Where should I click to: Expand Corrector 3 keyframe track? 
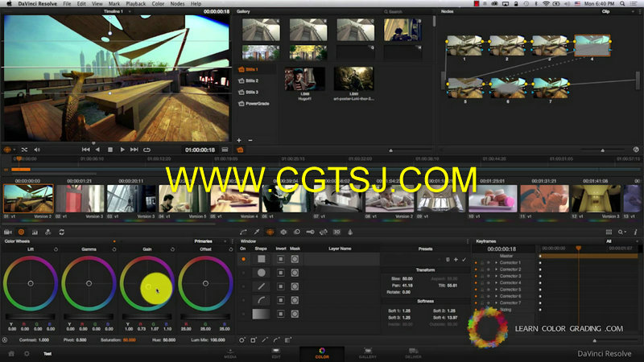pyautogui.click(x=496, y=276)
